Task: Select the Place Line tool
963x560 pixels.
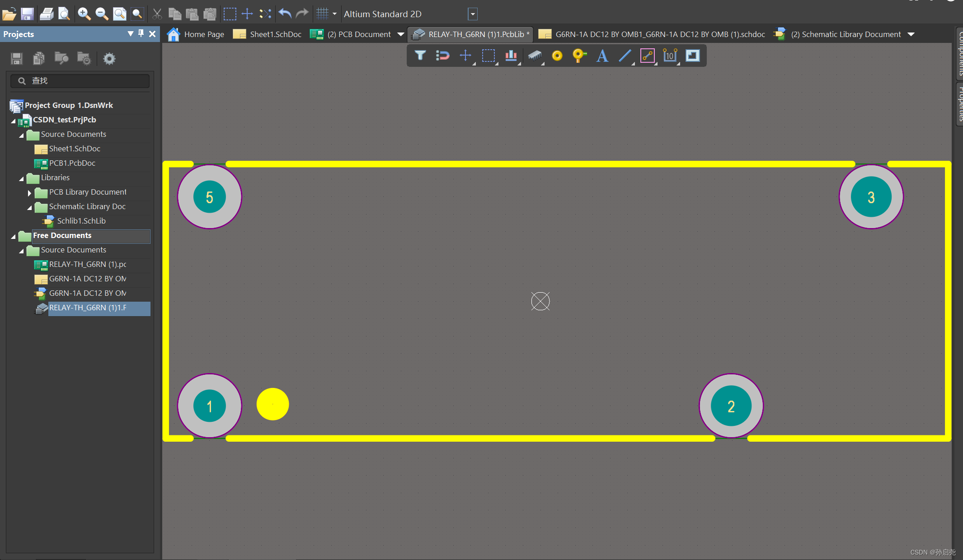Action: pos(625,56)
